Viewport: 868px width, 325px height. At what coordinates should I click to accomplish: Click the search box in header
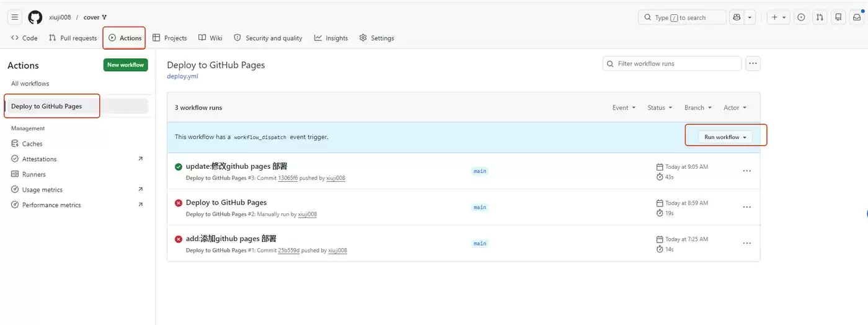(x=682, y=17)
